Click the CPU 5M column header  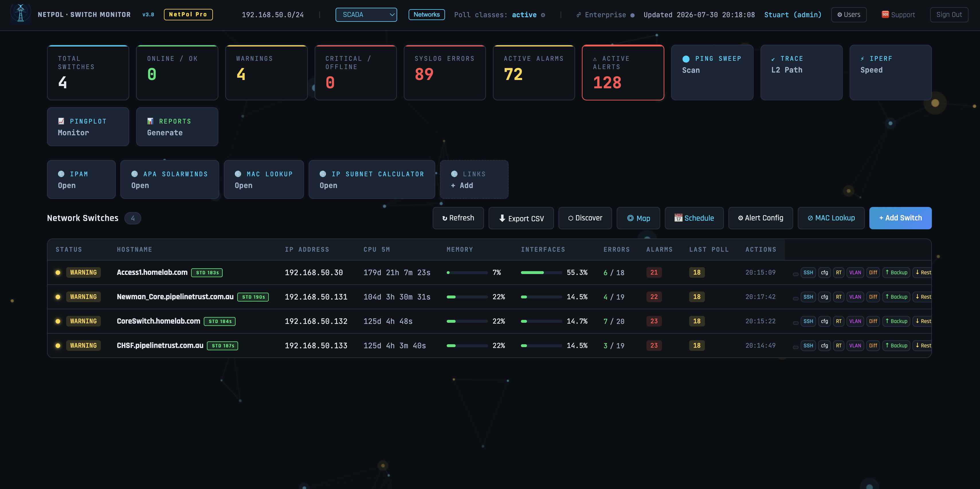coord(377,250)
